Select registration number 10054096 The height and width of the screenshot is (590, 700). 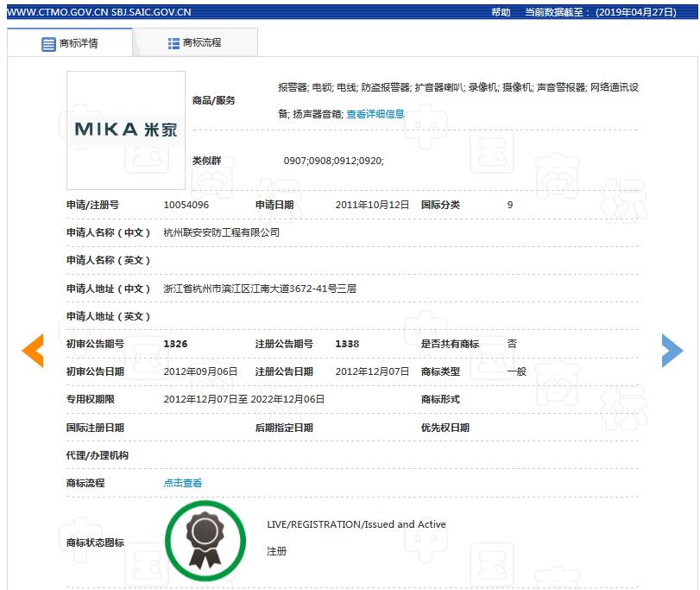185,205
